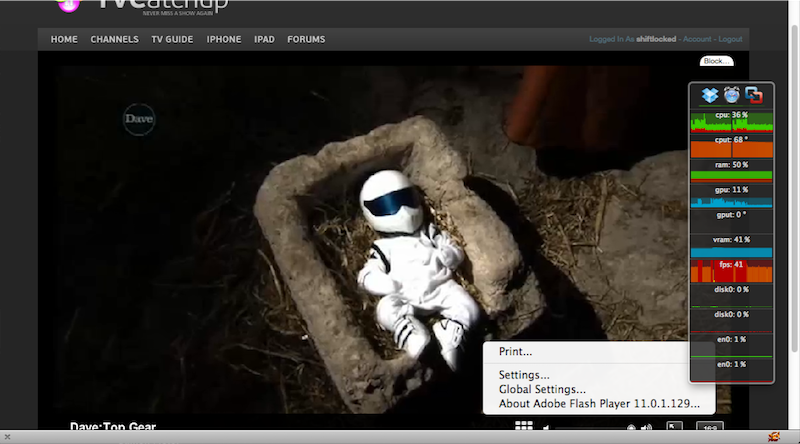The height and width of the screenshot is (444, 800).
Task: Choose Print... from the Flash context menu
Action: tap(516, 352)
